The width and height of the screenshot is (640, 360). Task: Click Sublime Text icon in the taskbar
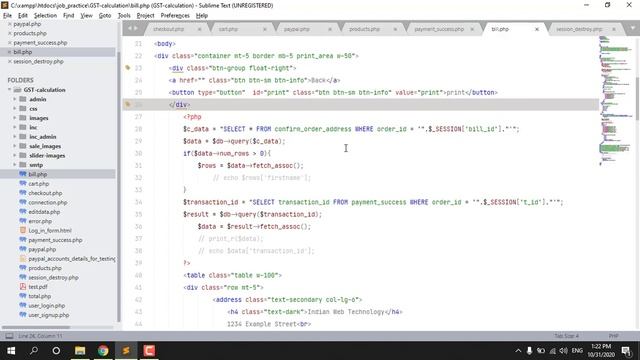(126, 351)
